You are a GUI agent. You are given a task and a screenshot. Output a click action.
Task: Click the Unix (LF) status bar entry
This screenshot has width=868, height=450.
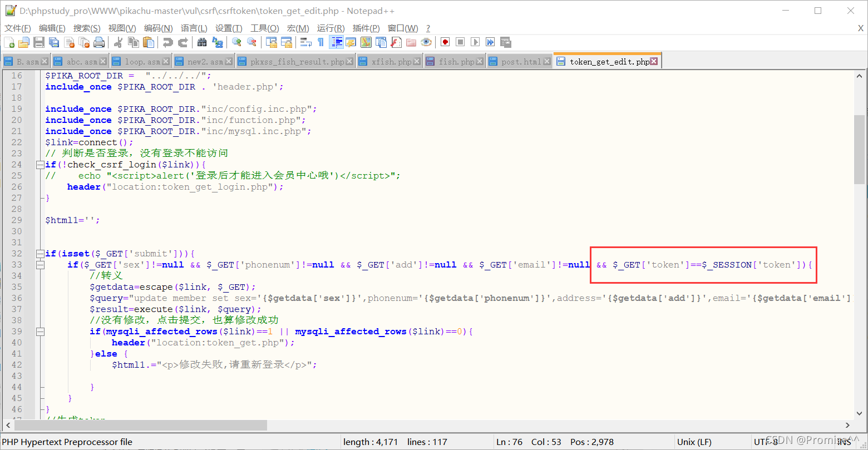tap(694, 442)
